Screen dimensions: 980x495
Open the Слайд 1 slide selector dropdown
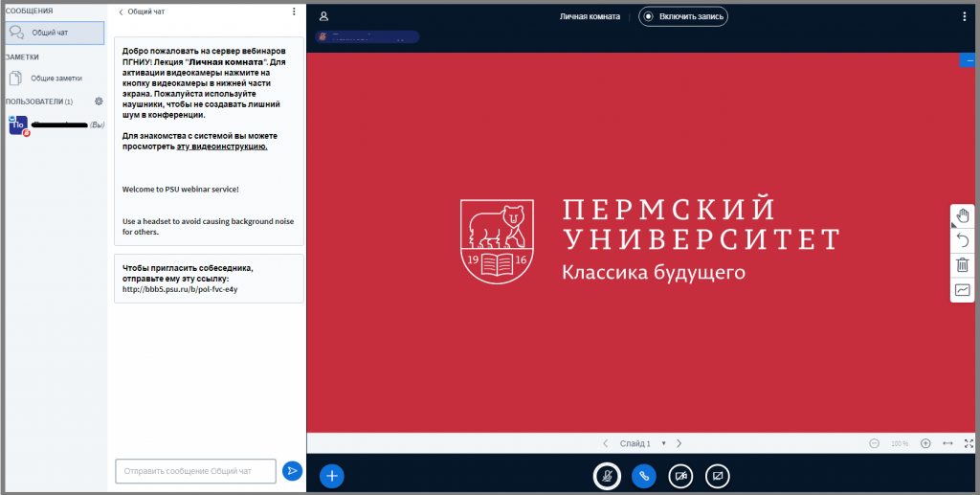(x=642, y=443)
